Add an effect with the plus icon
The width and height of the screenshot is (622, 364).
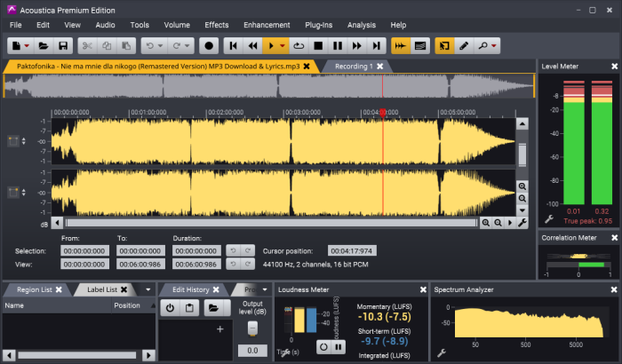click(x=220, y=328)
